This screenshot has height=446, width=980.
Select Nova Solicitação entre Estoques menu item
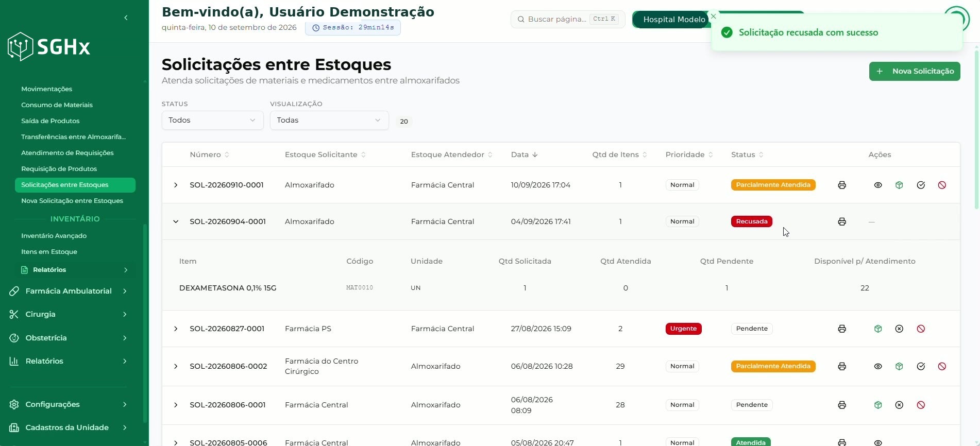tap(72, 201)
